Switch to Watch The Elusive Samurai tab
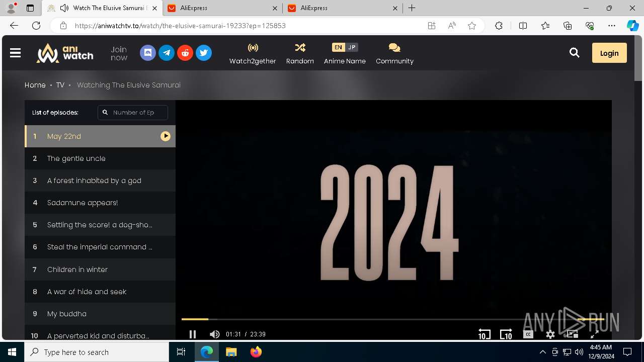The width and height of the screenshot is (644, 362). click(102, 8)
